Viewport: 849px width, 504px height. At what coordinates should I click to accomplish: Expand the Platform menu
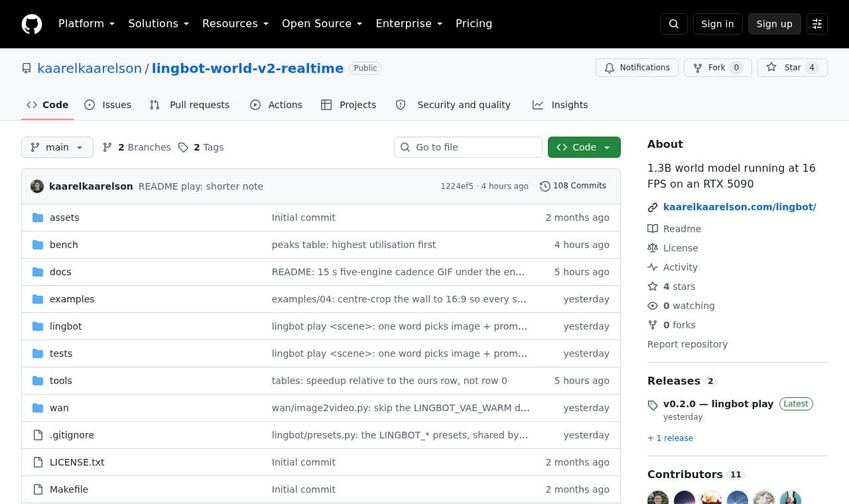point(86,24)
